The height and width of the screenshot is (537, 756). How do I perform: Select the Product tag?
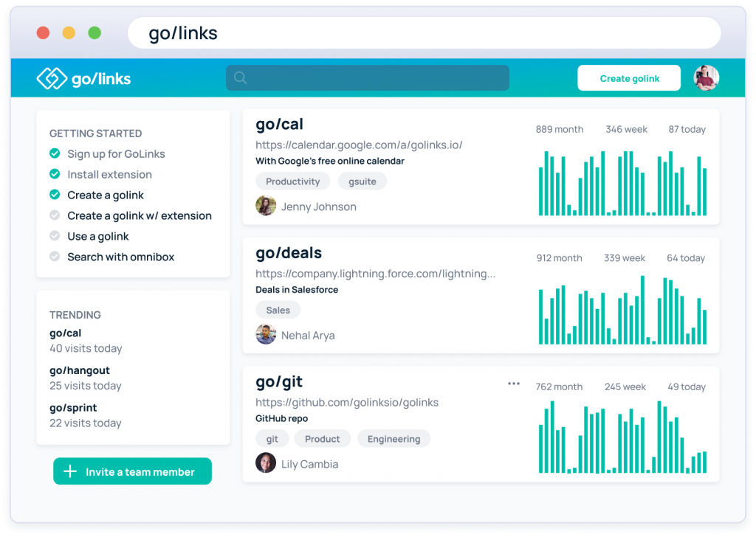(322, 438)
